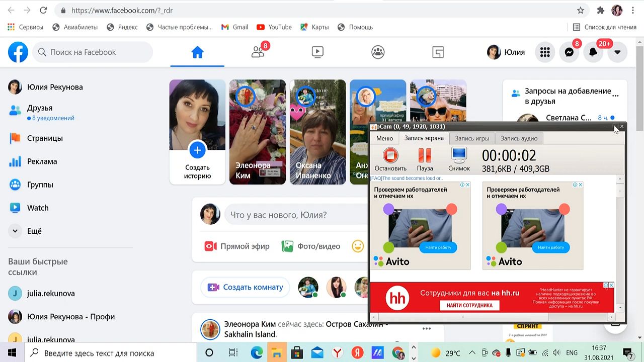The image size is (644, 362).
Task: Bookmark this page with the star icon
Action: 581,11
